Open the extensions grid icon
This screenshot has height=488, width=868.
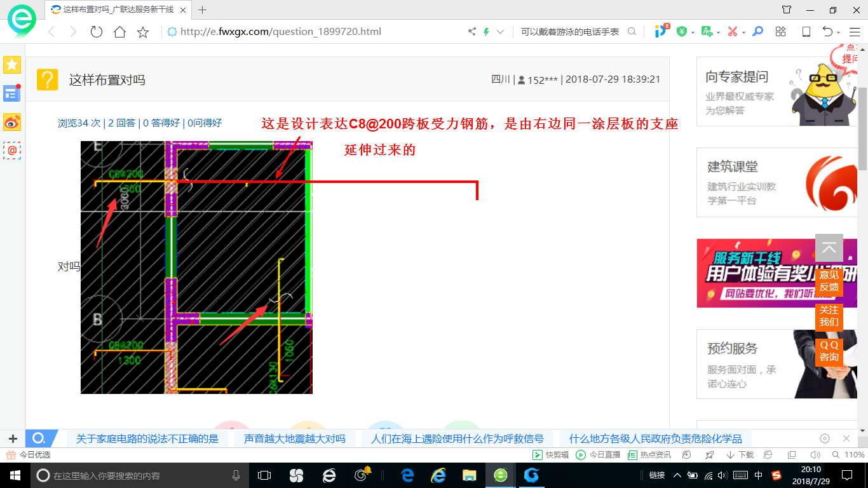point(781,31)
